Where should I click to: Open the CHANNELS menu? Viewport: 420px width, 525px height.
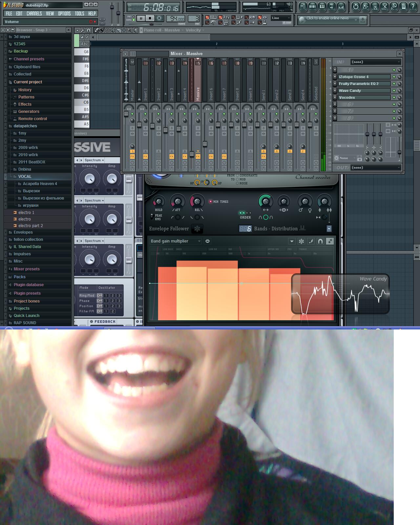click(x=34, y=13)
